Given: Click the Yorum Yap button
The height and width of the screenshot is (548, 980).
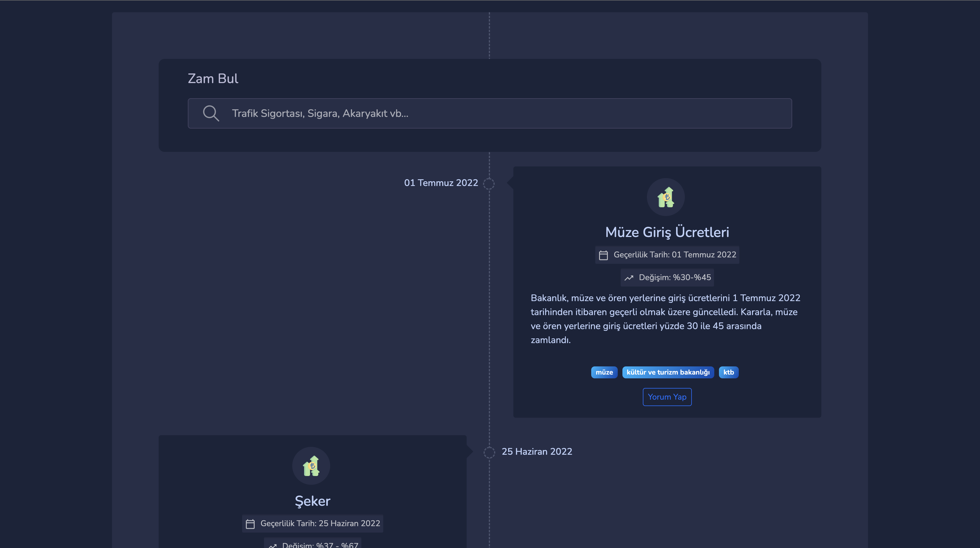Looking at the screenshot, I should pyautogui.click(x=667, y=397).
